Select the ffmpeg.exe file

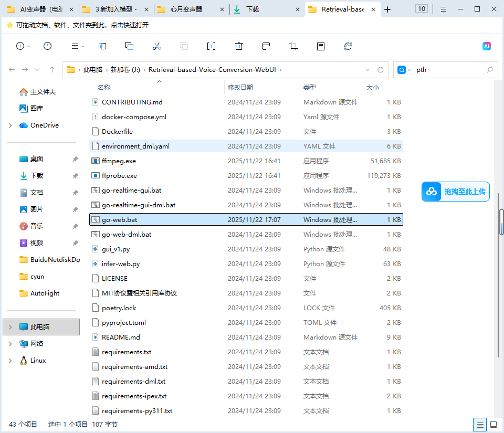[x=246, y=161]
